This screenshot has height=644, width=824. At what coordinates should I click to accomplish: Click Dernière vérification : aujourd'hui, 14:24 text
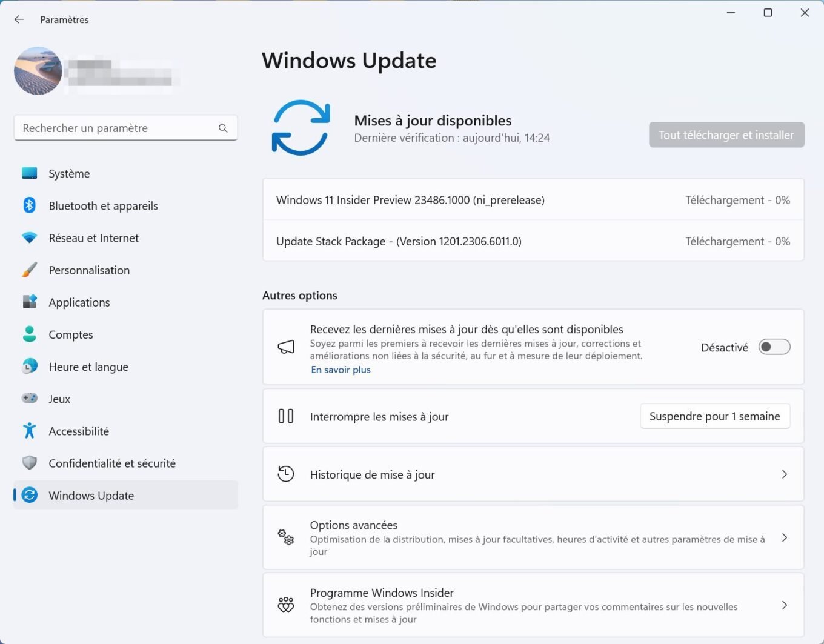[452, 138]
